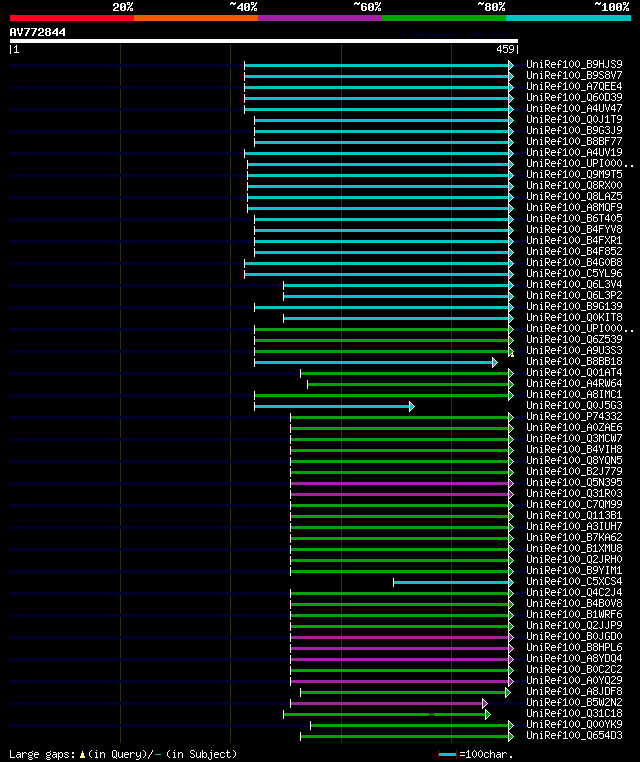Click the cyan ~100% identity legend segment
This screenshot has width=640, height=762.
pos(568,18)
